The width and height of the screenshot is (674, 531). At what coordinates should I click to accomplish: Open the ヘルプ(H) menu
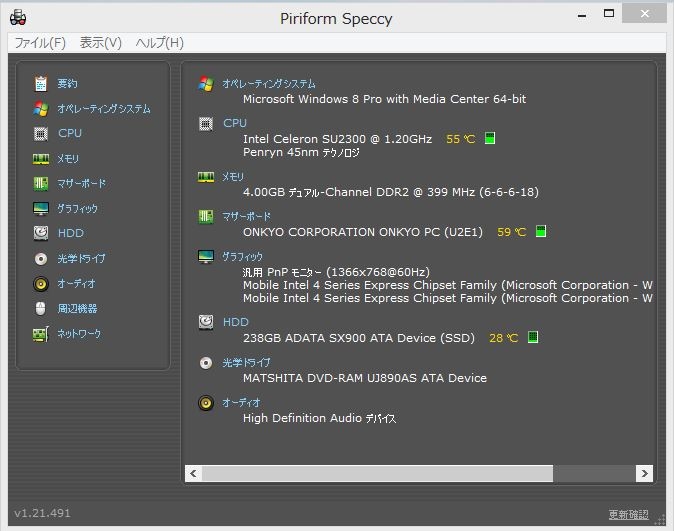(x=159, y=43)
